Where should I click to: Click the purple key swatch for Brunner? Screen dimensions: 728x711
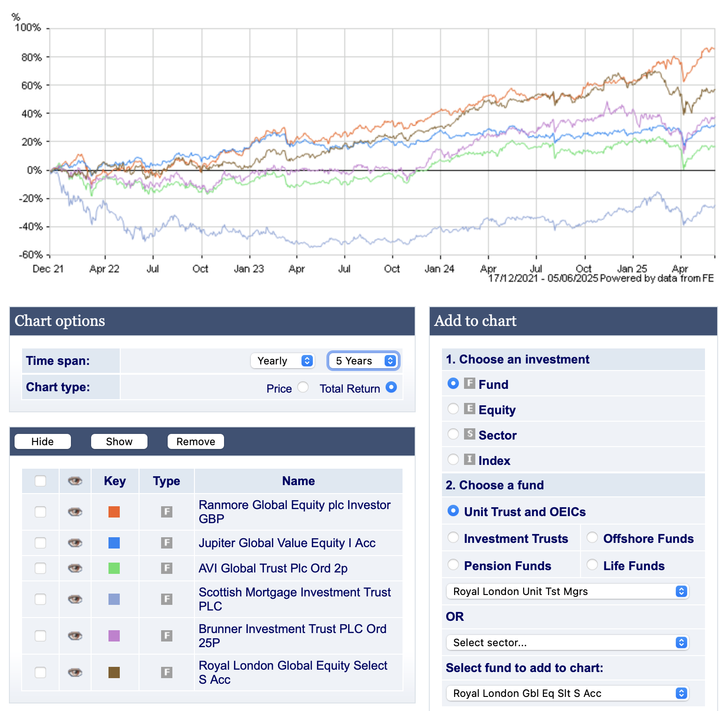click(x=114, y=636)
